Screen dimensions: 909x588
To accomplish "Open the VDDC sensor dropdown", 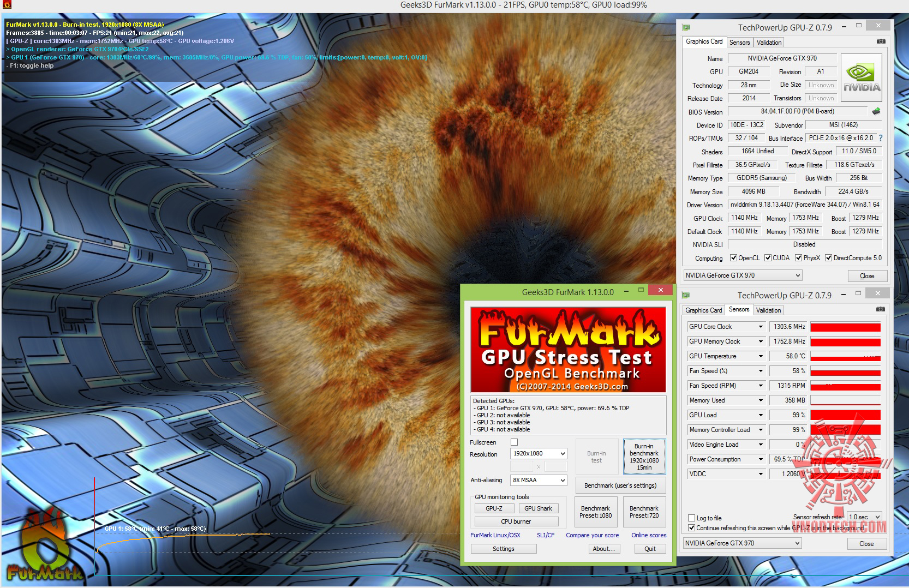I will tap(761, 474).
